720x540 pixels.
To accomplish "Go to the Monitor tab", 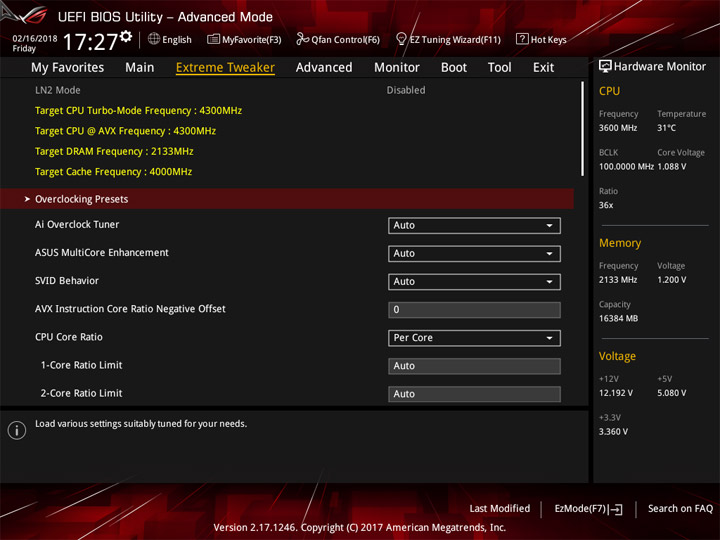I will point(397,68).
